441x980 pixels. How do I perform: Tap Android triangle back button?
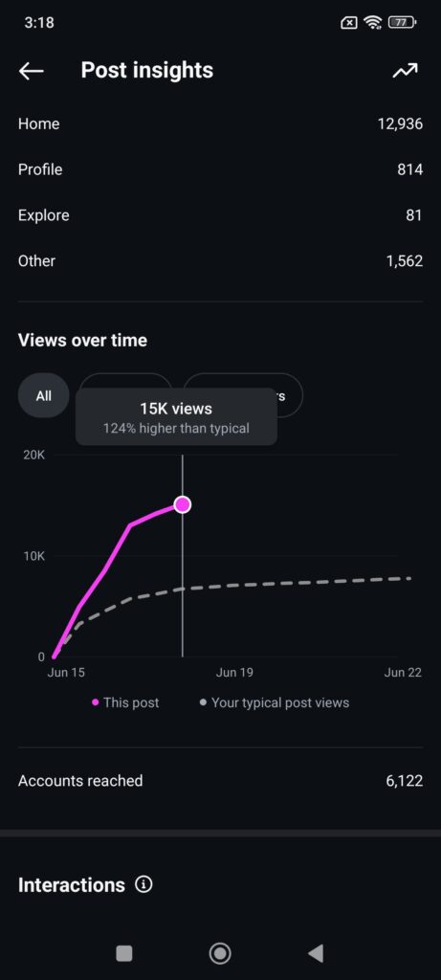[x=316, y=953]
